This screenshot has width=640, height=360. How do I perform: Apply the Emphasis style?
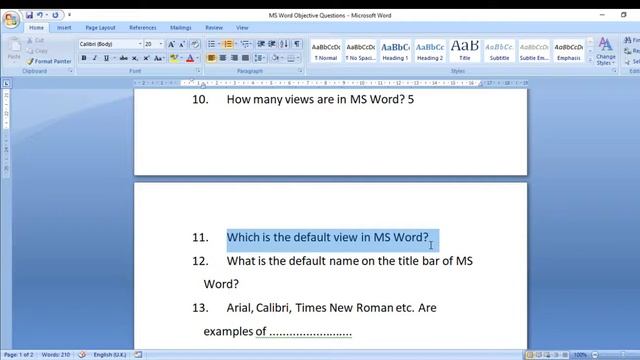(569, 51)
